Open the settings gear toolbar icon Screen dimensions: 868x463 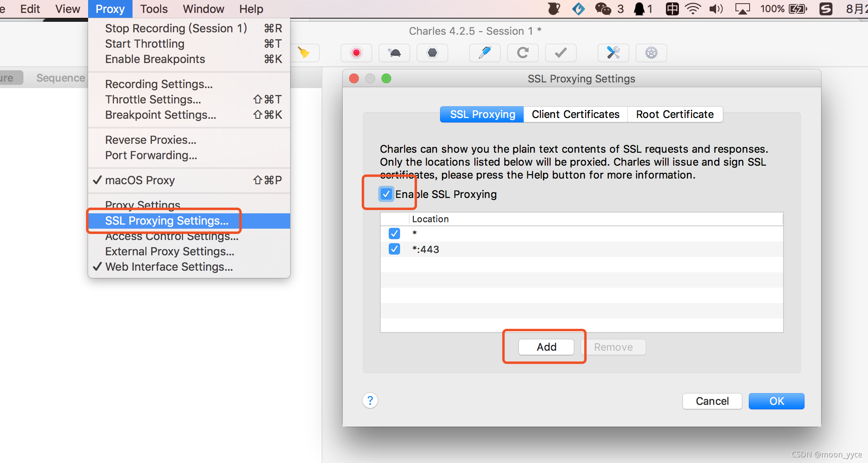pos(651,53)
